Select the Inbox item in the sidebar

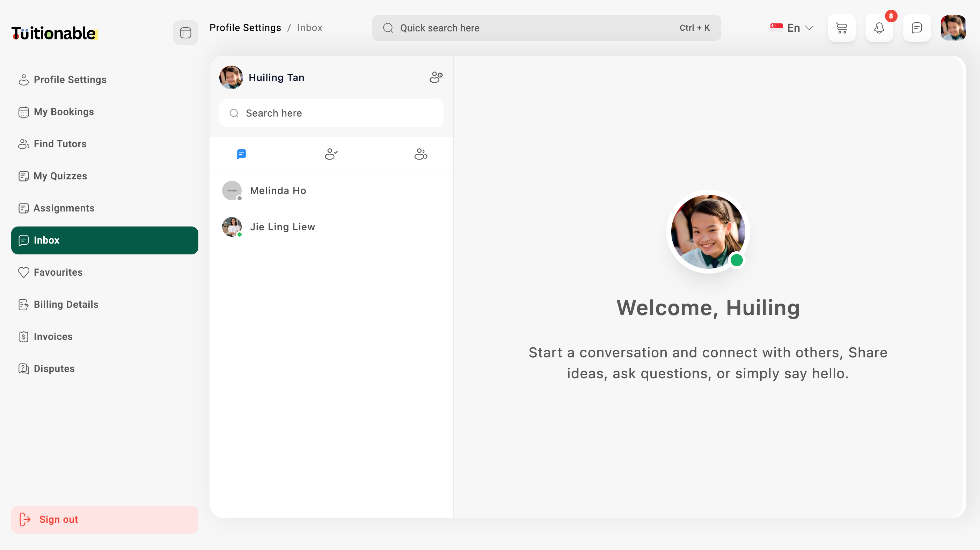click(x=46, y=240)
